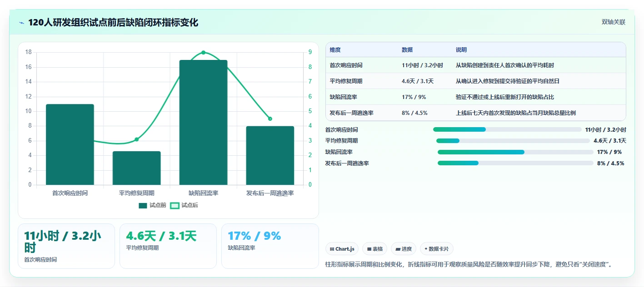Click description 上线后七天内首次发现的缺陷占当月缺陷总量比例

point(516,113)
